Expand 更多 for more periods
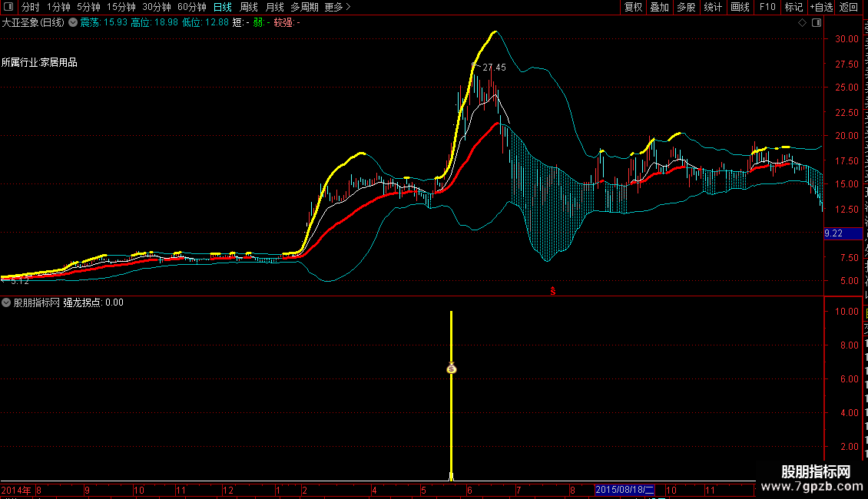 [x=337, y=7]
